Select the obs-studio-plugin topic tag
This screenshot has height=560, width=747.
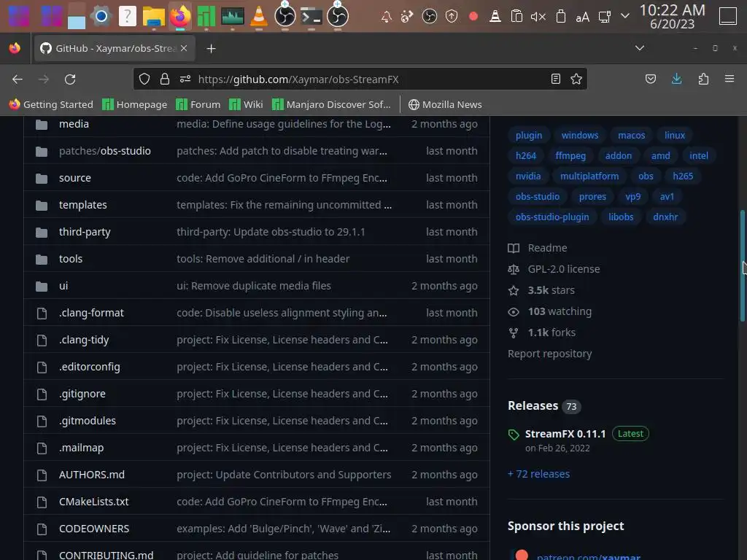(x=552, y=217)
